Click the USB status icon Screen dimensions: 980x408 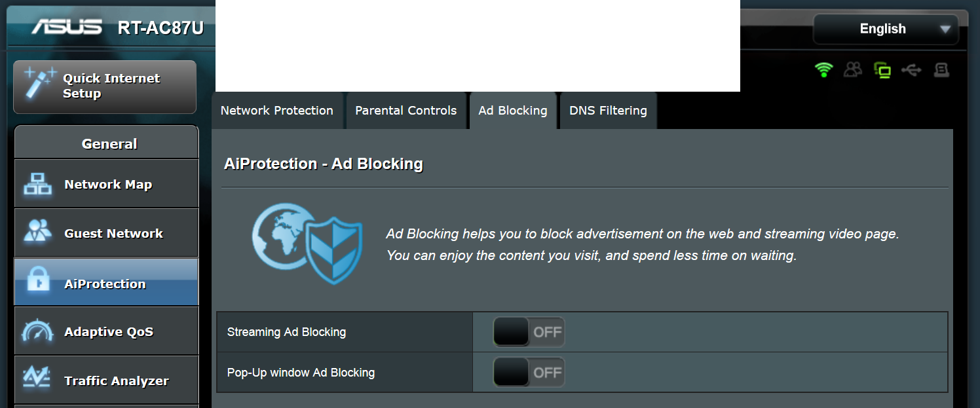coord(911,69)
